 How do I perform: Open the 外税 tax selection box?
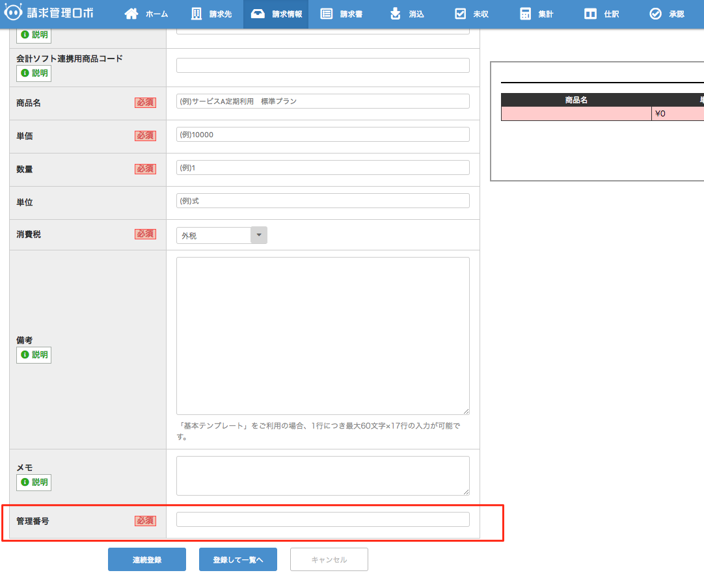point(213,235)
